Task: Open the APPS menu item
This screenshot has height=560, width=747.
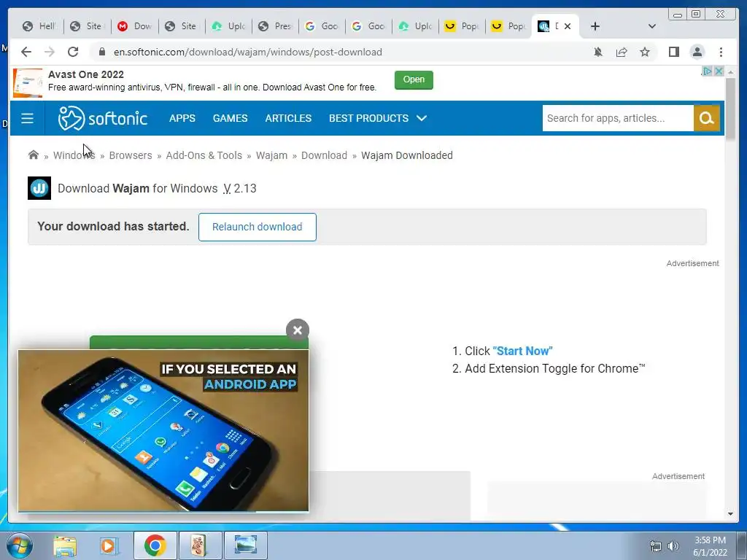Action: (182, 118)
